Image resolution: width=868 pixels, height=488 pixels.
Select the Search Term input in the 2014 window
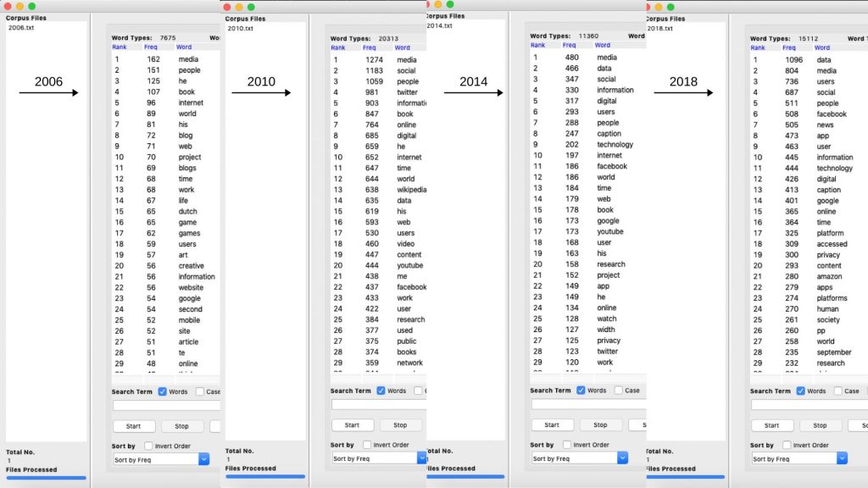pyautogui.click(x=588, y=404)
